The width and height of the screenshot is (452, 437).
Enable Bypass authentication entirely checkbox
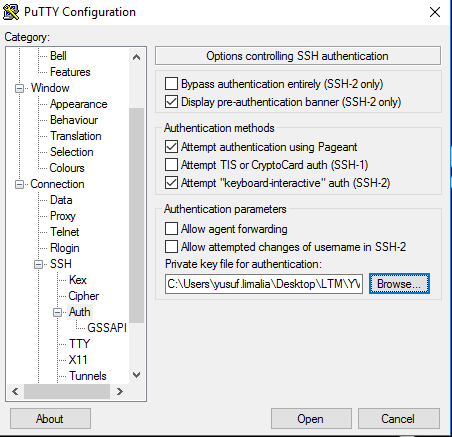click(171, 84)
